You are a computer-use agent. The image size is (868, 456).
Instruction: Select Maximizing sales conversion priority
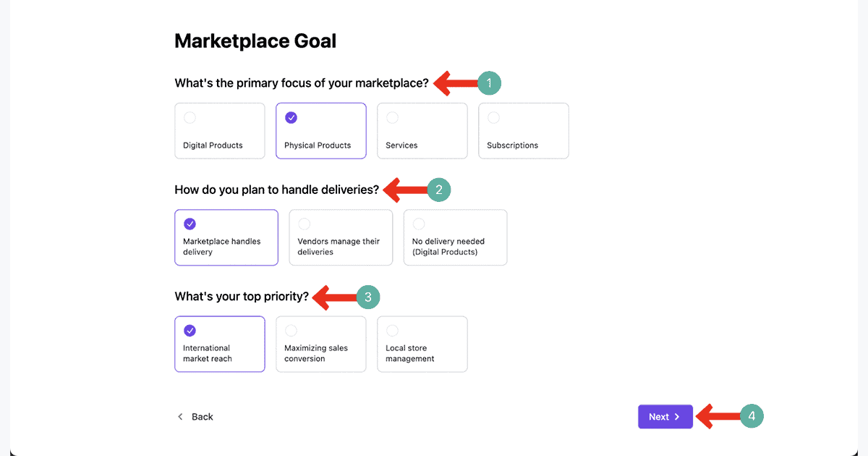(x=320, y=344)
